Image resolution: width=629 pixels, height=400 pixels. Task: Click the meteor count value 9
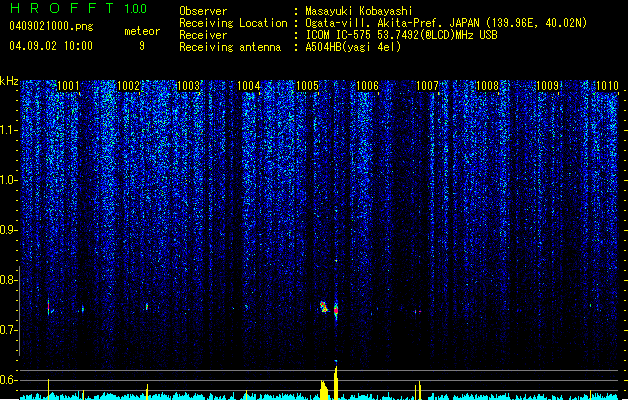click(142, 46)
